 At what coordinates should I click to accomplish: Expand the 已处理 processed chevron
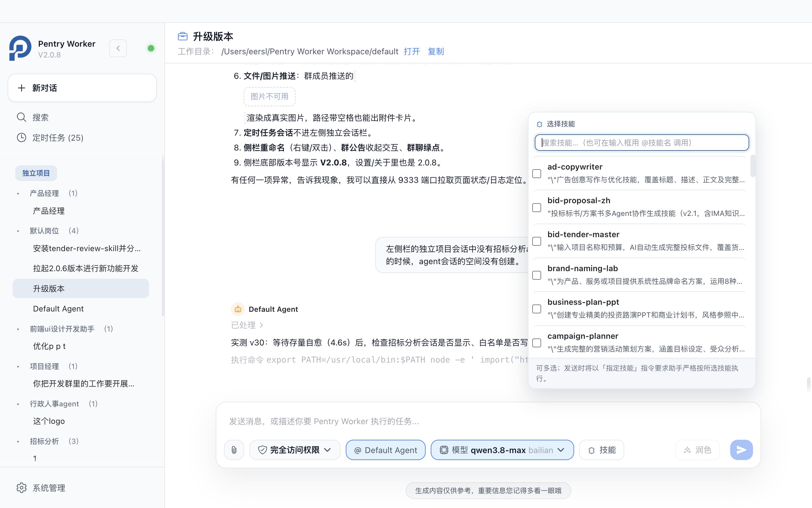[x=261, y=325]
